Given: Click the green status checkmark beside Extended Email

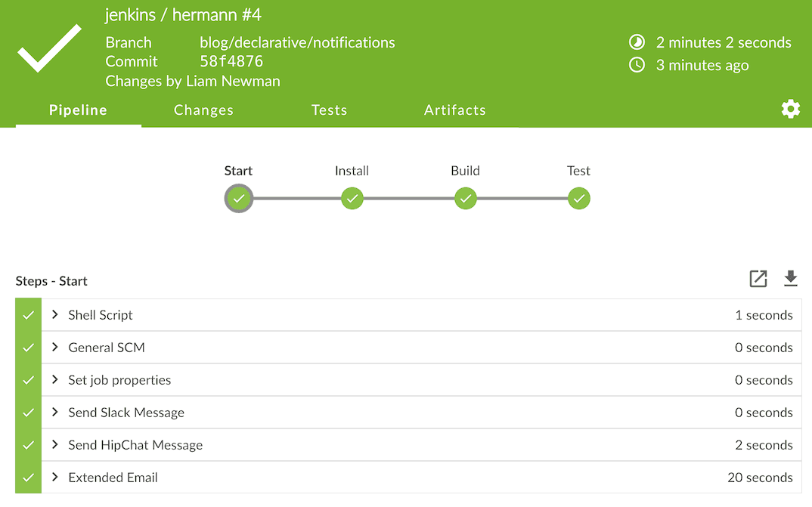Looking at the screenshot, I should [x=29, y=478].
